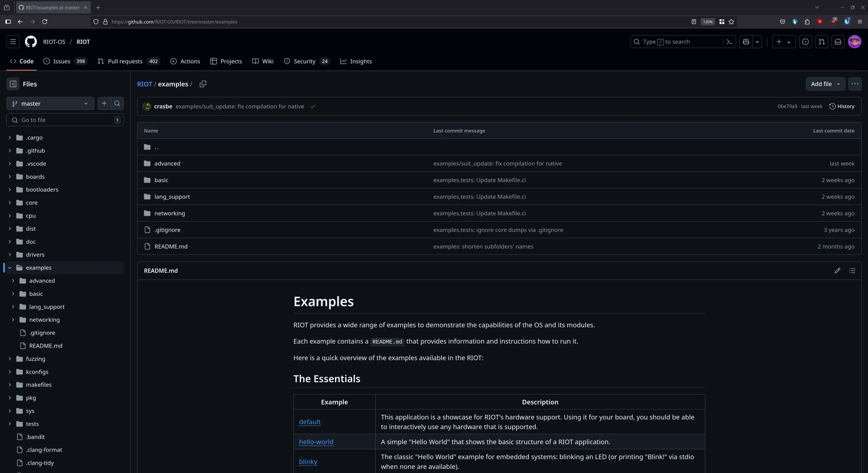
Task: Open the command palette terminal icon
Action: (729, 41)
